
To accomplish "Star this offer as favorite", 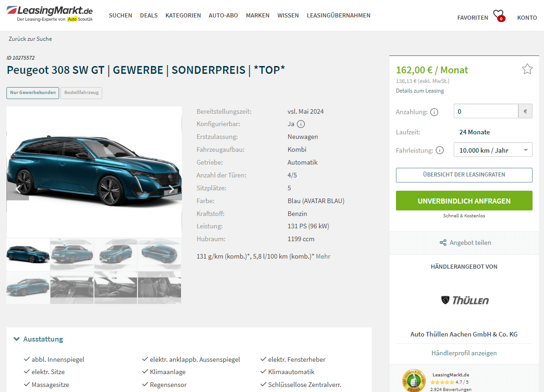I will click(x=527, y=69).
